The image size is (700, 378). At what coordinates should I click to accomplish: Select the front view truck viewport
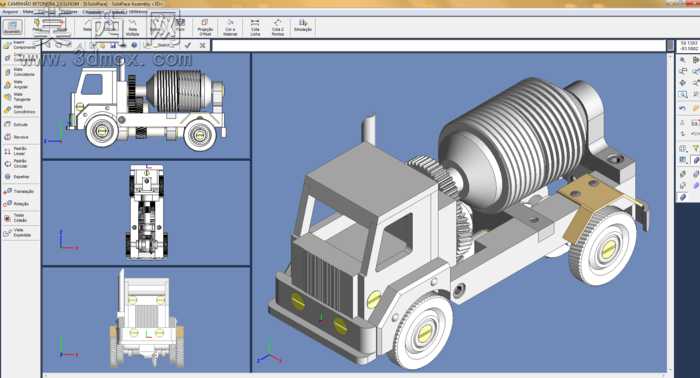(x=146, y=319)
